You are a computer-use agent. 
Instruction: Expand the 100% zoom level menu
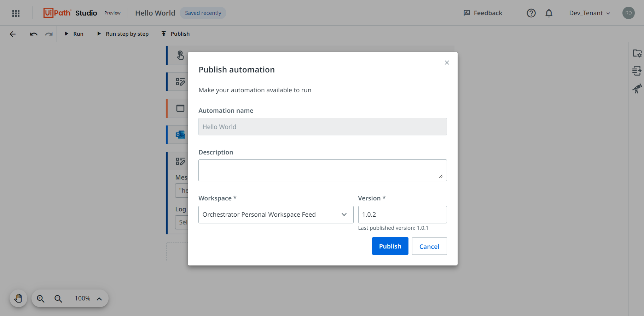[x=99, y=299]
